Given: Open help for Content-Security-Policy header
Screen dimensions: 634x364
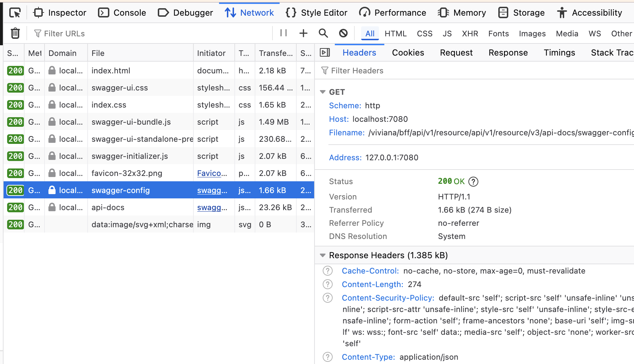Looking at the screenshot, I should coord(327,298).
